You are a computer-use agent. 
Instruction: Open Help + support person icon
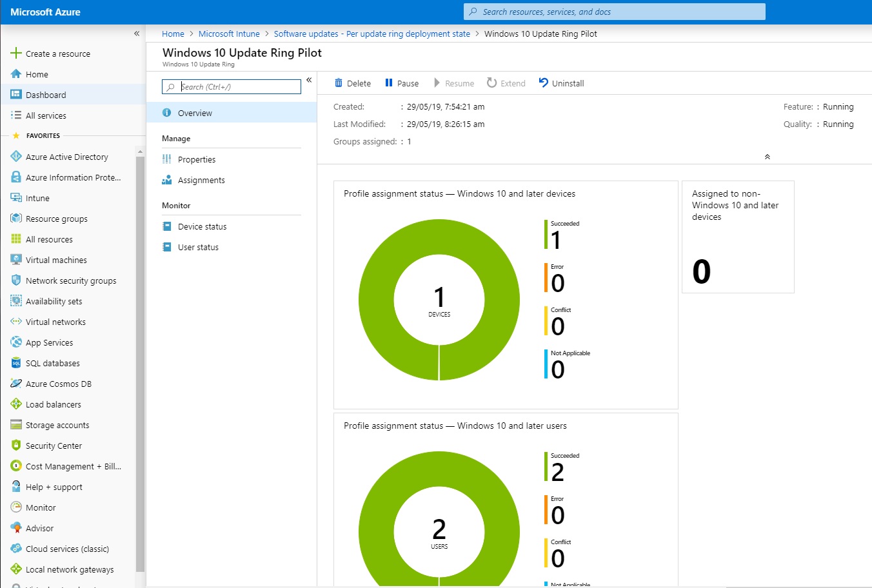click(16, 487)
